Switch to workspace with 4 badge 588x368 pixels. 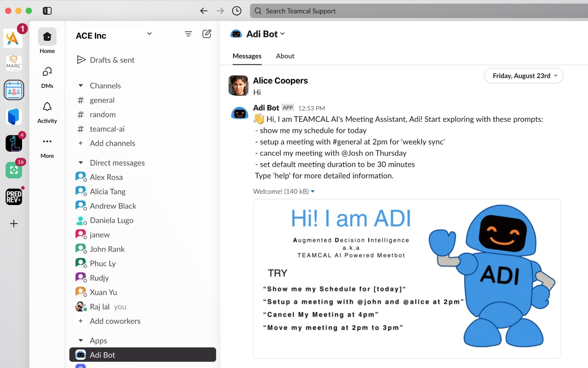[14, 143]
